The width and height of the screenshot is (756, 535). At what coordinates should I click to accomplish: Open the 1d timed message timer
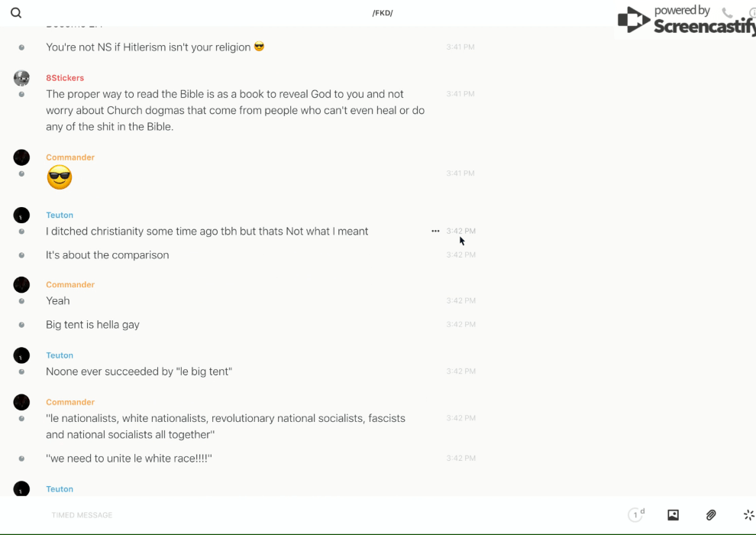coord(636,515)
